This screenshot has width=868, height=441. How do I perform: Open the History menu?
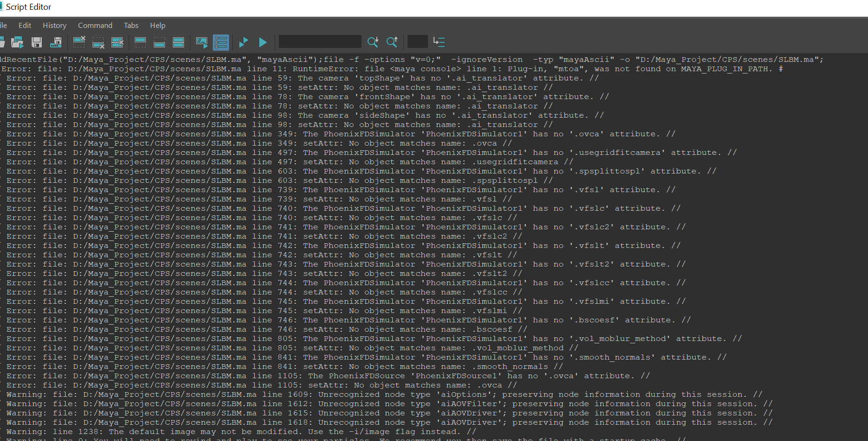click(54, 25)
